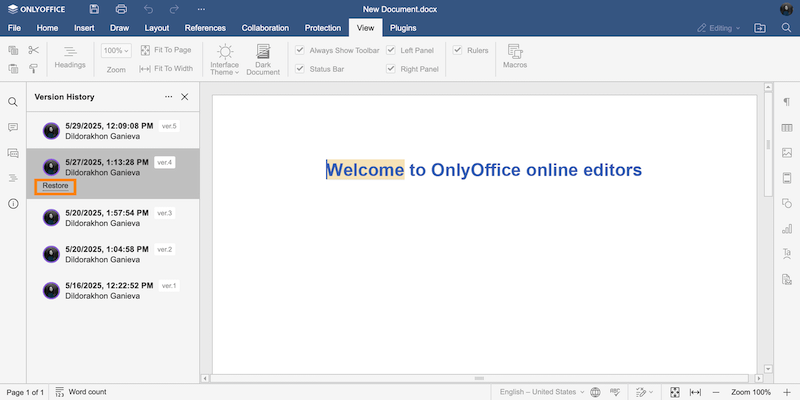Open Headings panel in left sidebar
This screenshot has height=400, width=800.
(13, 178)
